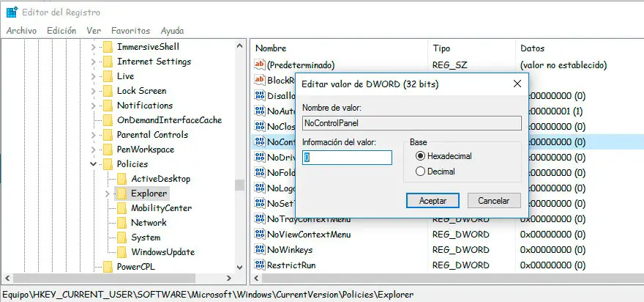644x302 pixels.
Task: Collapse the Policies tree node
Action: point(93,164)
